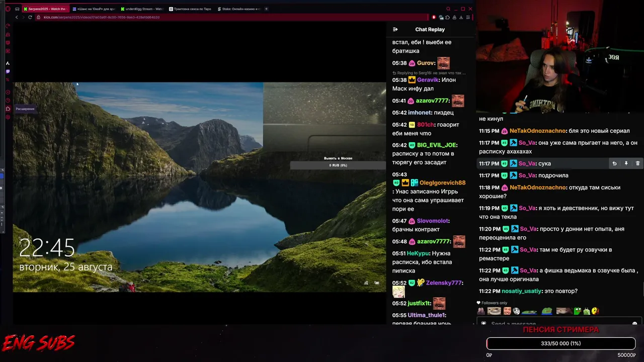Click OlegIgorevich88's username
The height and width of the screenshot is (362, 644).
coord(443,183)
